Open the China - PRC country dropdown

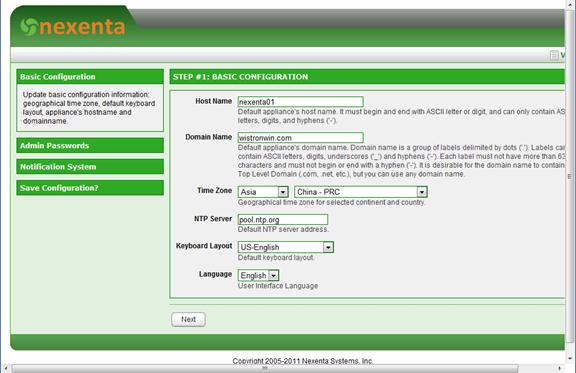(x=361, y=192)
